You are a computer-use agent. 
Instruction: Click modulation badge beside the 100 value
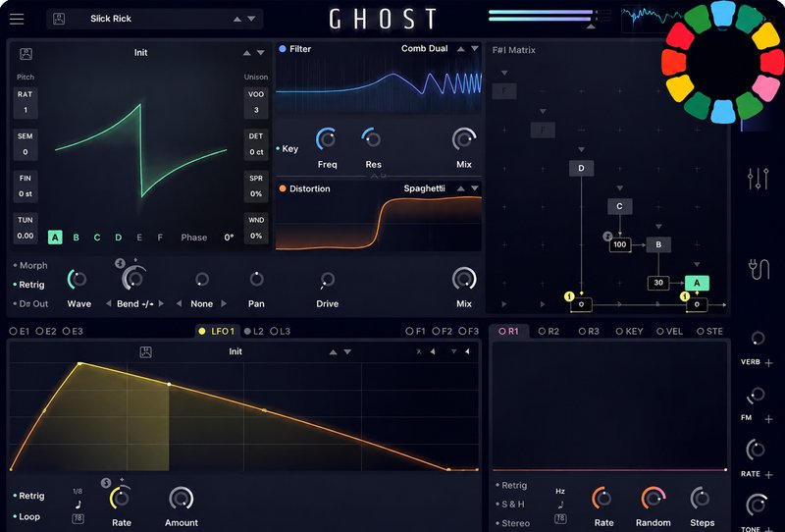click(x=607, y=236)
